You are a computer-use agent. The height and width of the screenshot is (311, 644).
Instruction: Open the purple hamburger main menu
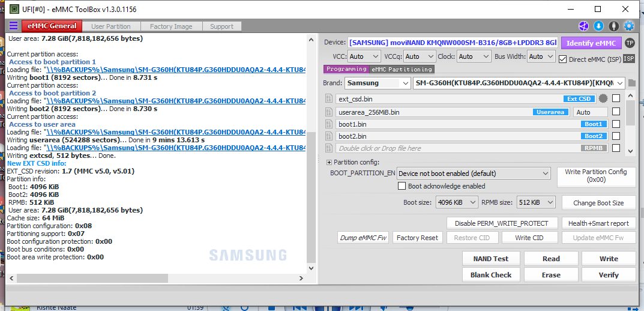coord(14,26)
